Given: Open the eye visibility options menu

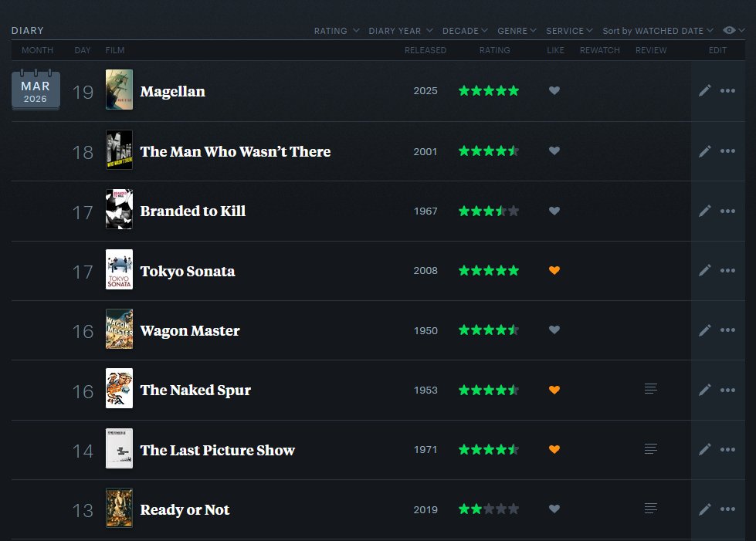Looking at the screenshot, I should [x=734, y=30].
